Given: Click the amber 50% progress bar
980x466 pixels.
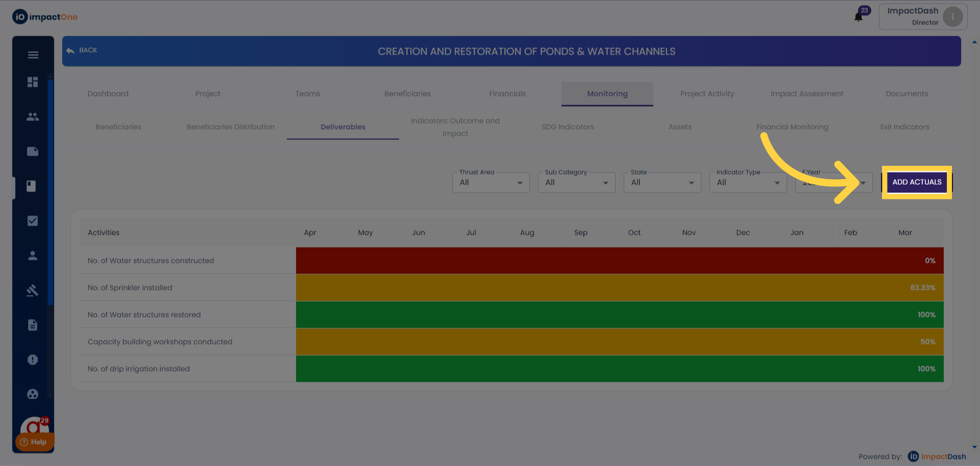Looking at the screenshot, I should tap(620, 342).
